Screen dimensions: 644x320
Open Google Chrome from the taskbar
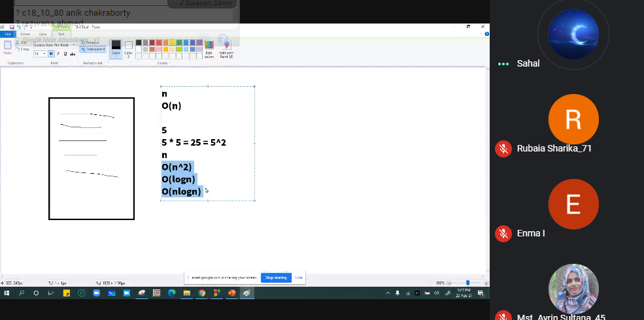pos(202,293)
